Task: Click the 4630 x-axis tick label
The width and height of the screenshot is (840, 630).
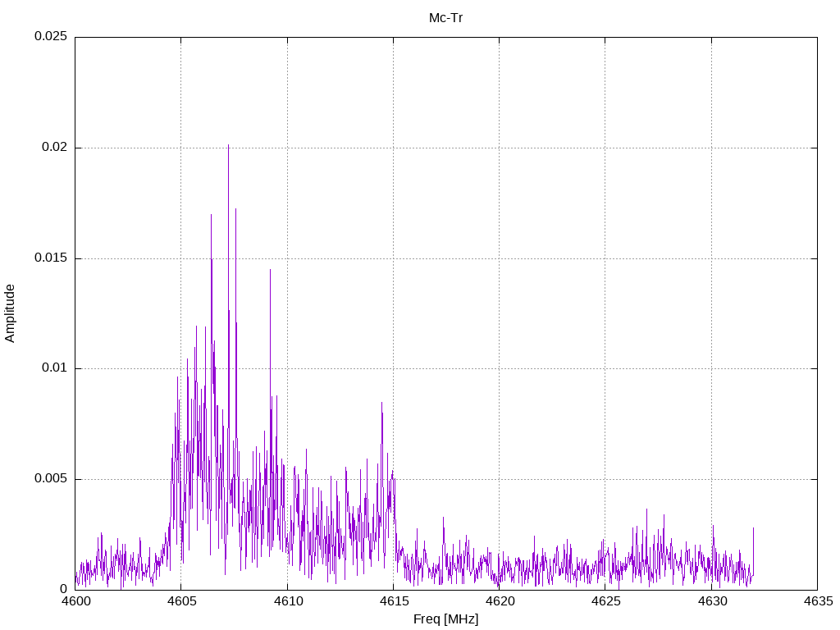Action: click(x=711, y=602)
